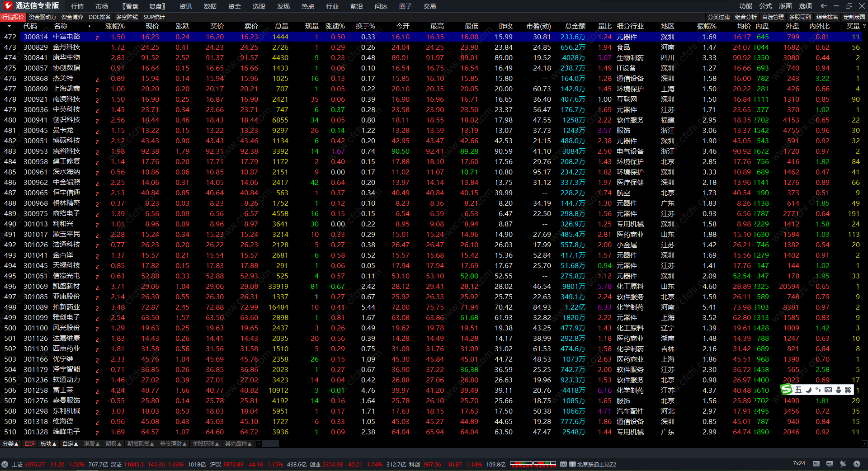Expand the 其它品种 tab menu
Viewport: 868px width, 471px height.
pyautogui.click(x=238, y=444)
